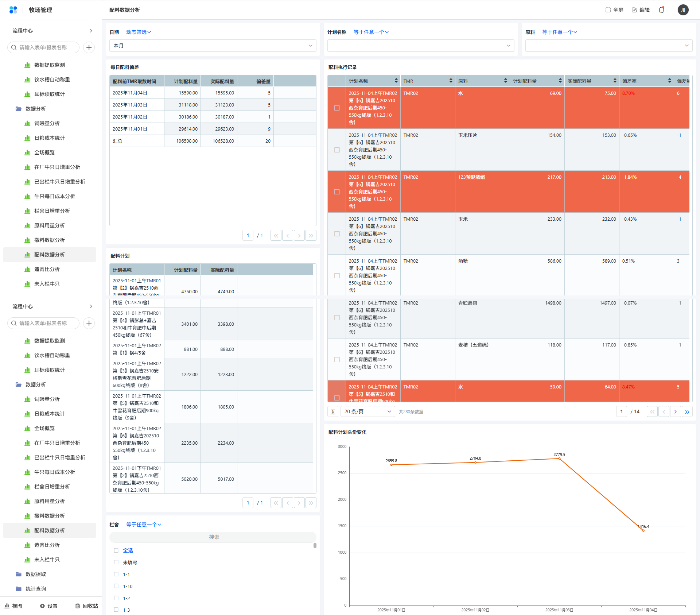Viewport: 700px width, 615px height.
Task: Sort by the 计划配料量 column arrows
Action: pos(560,81)
